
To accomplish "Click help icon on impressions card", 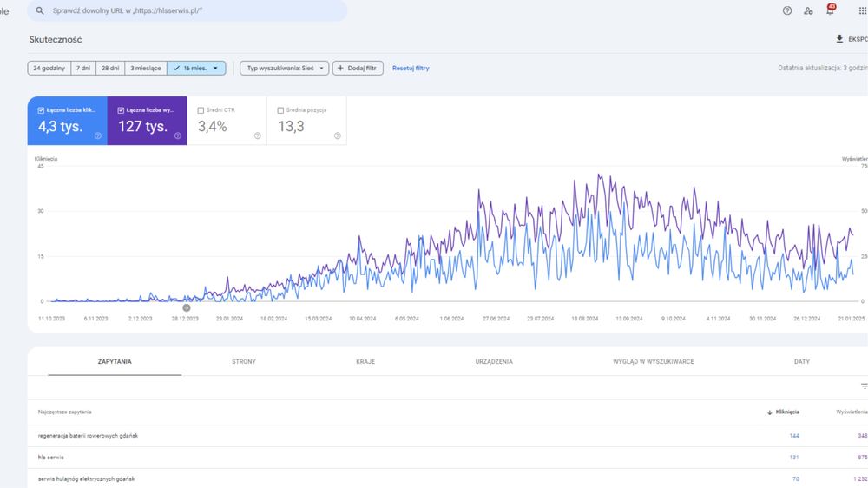I will 178,135.
